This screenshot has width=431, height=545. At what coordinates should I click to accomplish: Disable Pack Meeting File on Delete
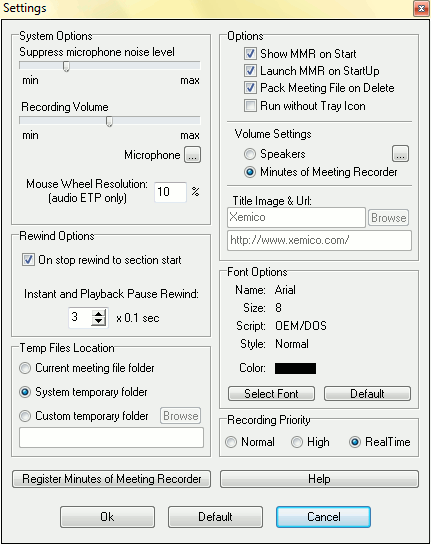click(250, 88)
